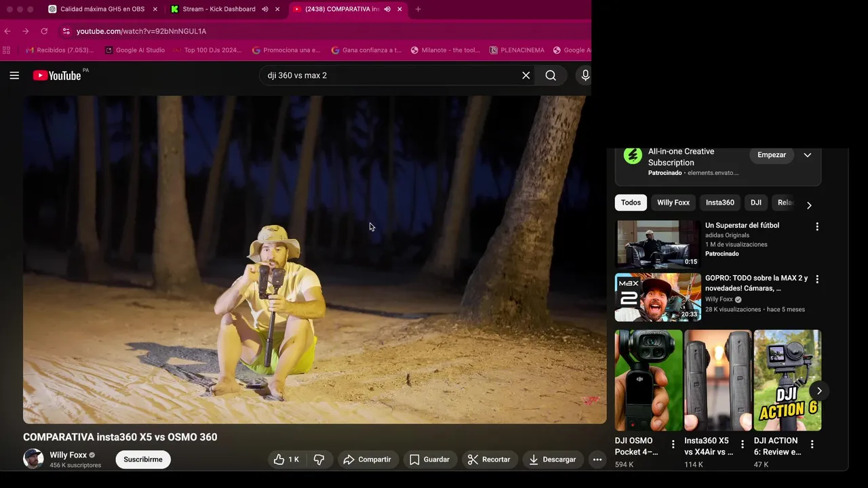Screen dimensions: 868x488
Task: Open the Promociona una e... bookmark
Action: pyautogui.click(x=286, y=50)
